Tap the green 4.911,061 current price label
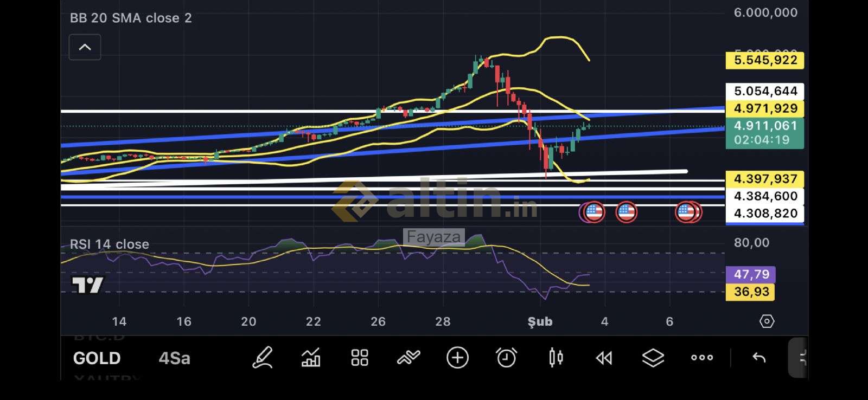868x400 pixels. click(x=764, y=133)
